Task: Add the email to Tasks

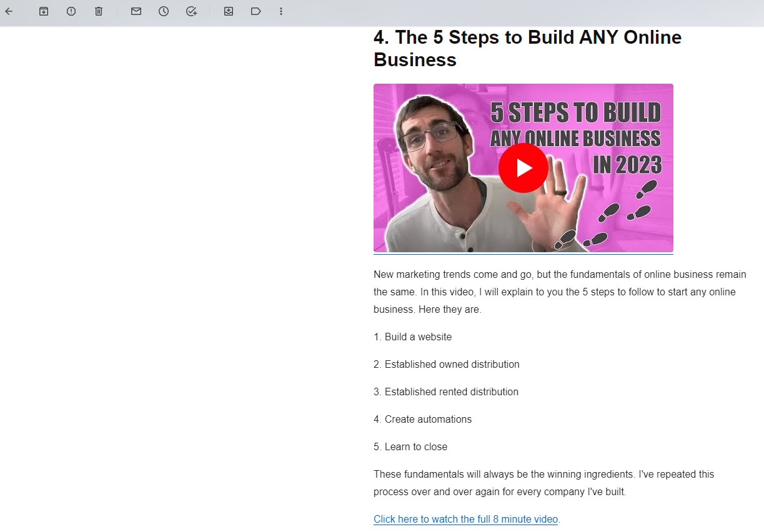Action: pyautogui.click(x=191, y=11)
